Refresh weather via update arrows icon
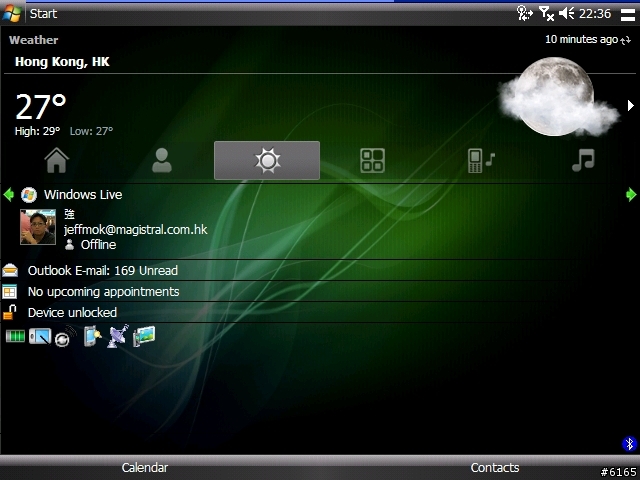Viewport: 640px width, 480px height. click(x=626, y=40)
